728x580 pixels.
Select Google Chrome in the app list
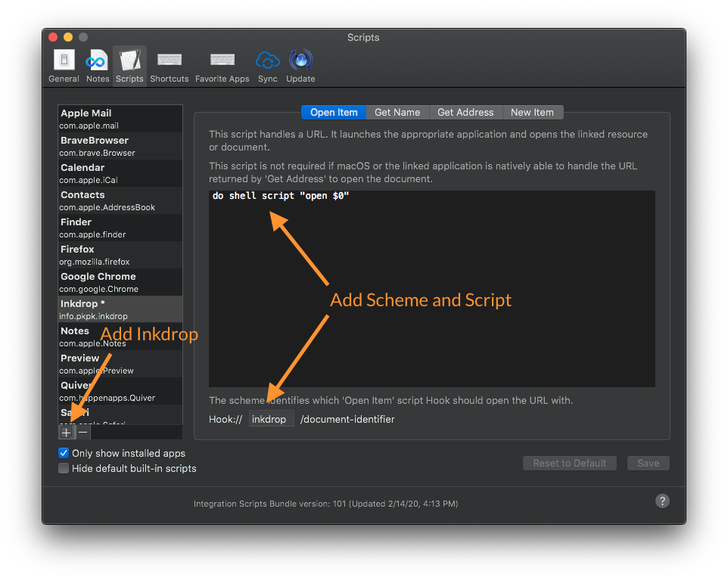pyautogui.click(x=120, y=282)
